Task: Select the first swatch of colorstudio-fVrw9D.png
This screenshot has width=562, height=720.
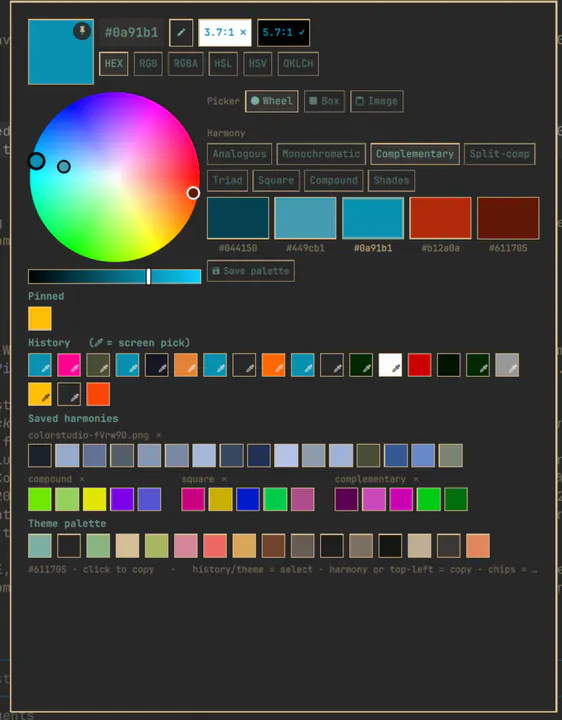Action: (x=40, y=455)
